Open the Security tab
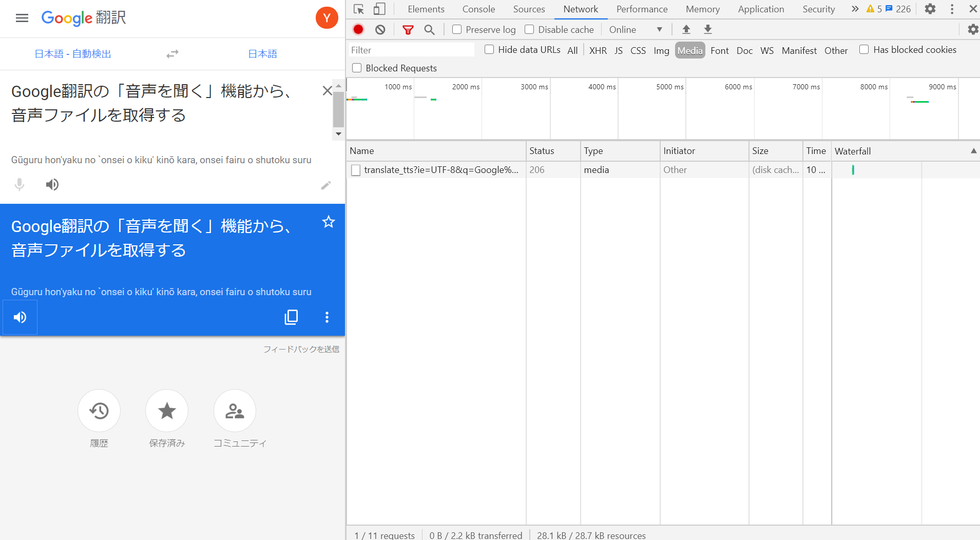 point(819,9)
